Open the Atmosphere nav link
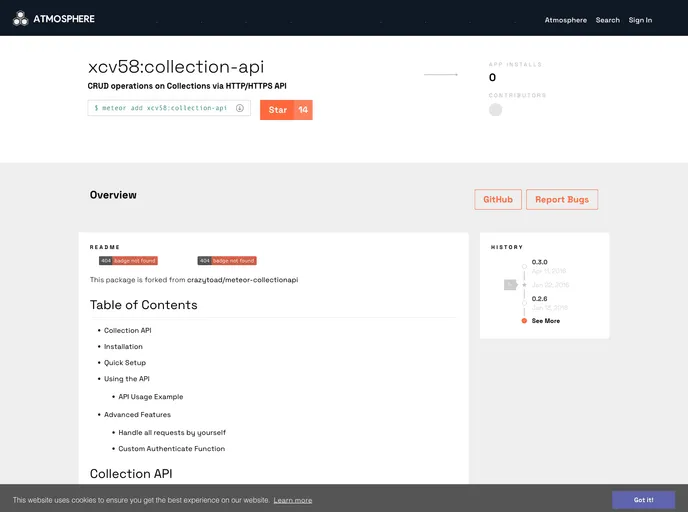 tap(566, 20)
